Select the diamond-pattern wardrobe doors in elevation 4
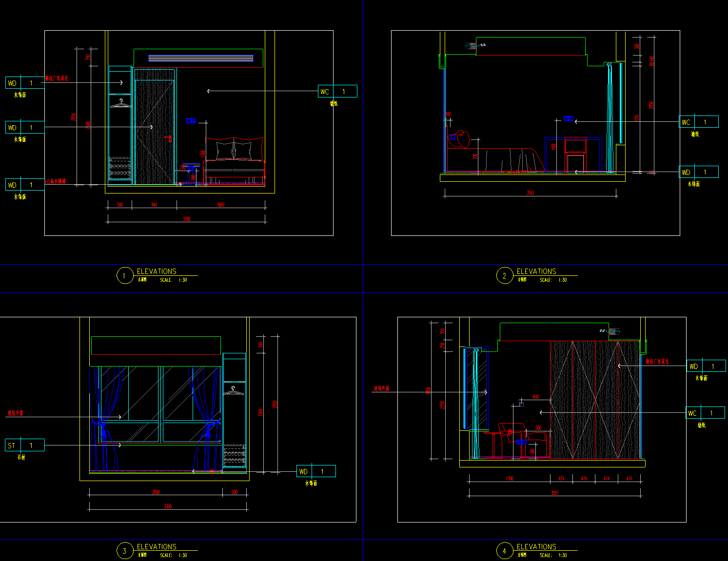The height and width of the screenshot is (561, 728). 595,400
